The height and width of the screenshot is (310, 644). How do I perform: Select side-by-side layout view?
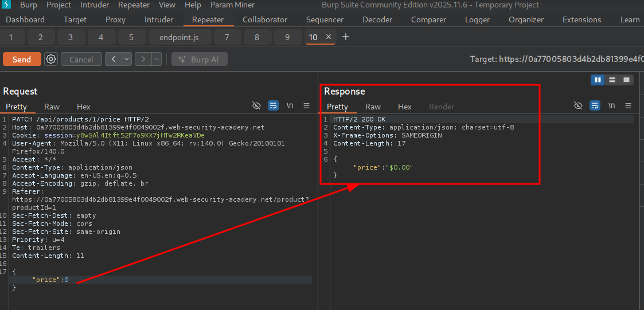598,80
